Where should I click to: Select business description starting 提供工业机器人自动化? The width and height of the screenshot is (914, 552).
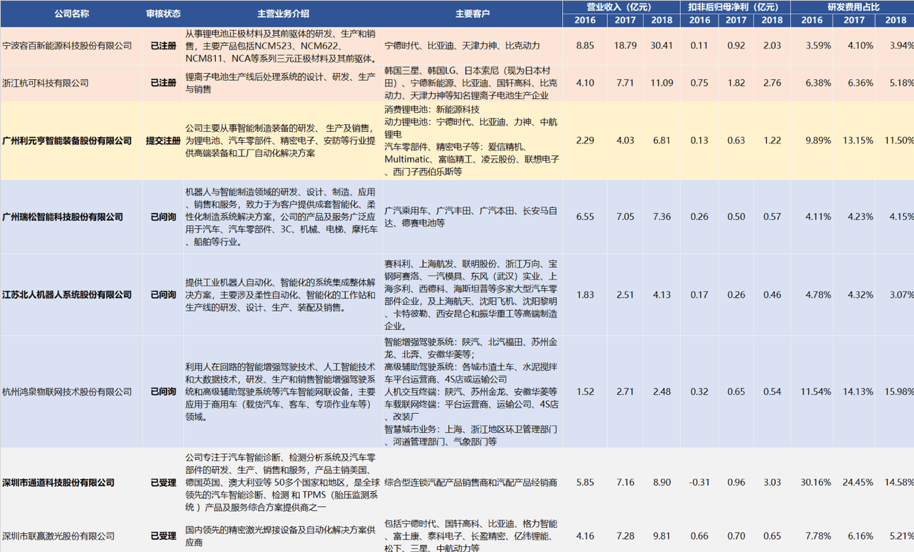click(280, 295)
